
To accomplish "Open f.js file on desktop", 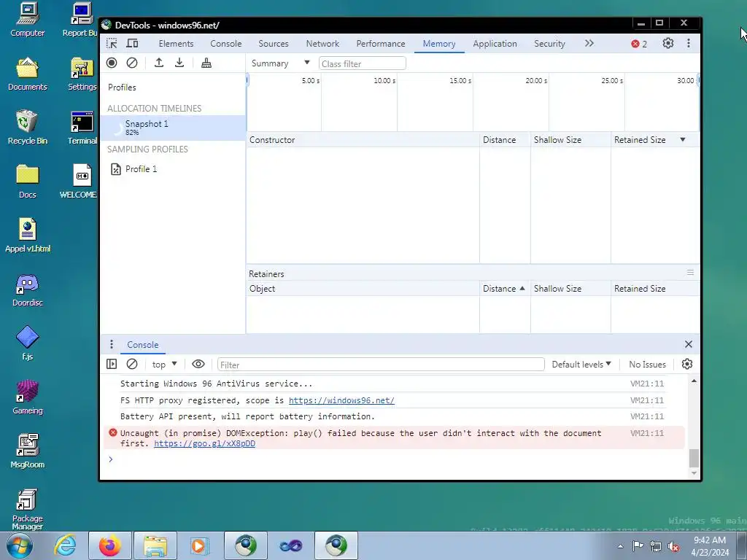I will [x=28, y=343].
